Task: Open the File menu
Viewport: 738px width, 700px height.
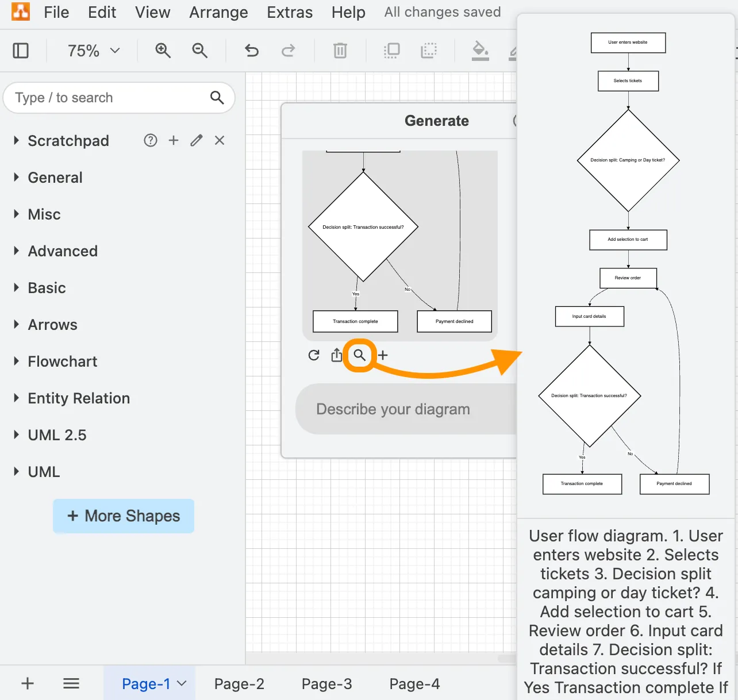Action: (x=56, y=12)
